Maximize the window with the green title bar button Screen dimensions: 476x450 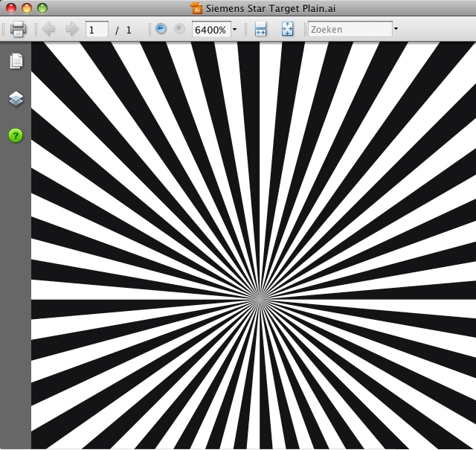(x=42, y=8)
